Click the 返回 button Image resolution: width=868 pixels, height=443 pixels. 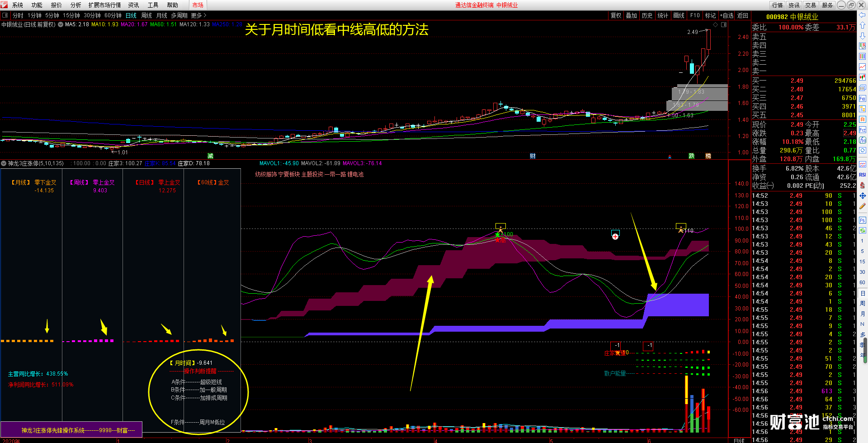(x=743, y=15)
